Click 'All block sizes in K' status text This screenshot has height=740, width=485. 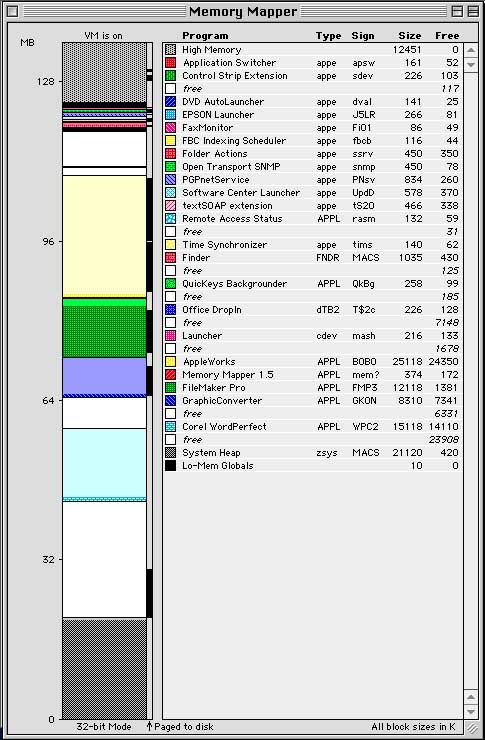[x=413, y=727]
